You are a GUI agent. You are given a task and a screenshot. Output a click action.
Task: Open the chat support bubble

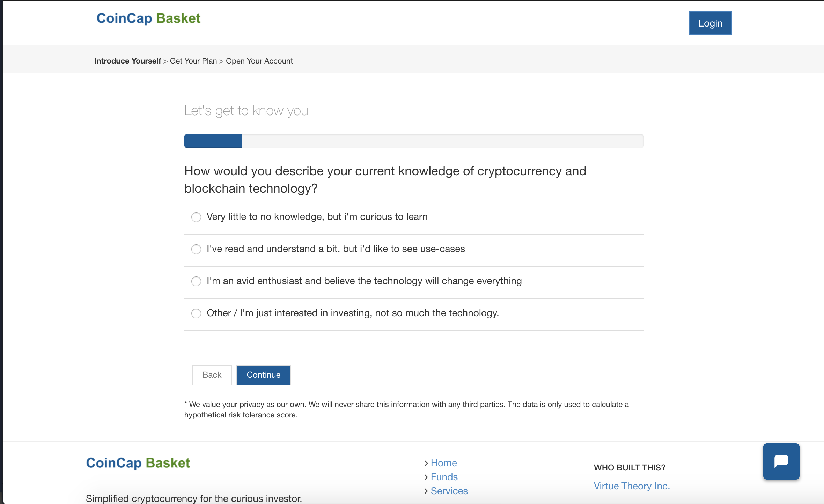tap(781, 461)
